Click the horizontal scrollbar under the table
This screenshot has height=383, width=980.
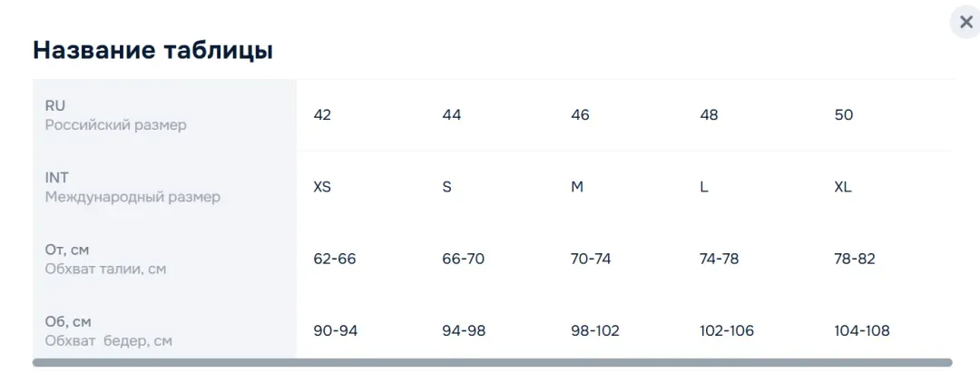(493, 362)
